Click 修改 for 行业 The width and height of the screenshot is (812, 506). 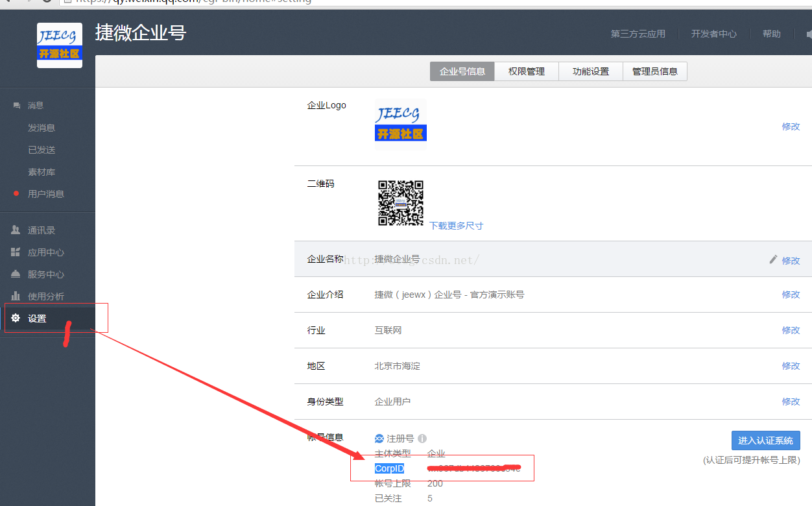(x=791, y=330)
